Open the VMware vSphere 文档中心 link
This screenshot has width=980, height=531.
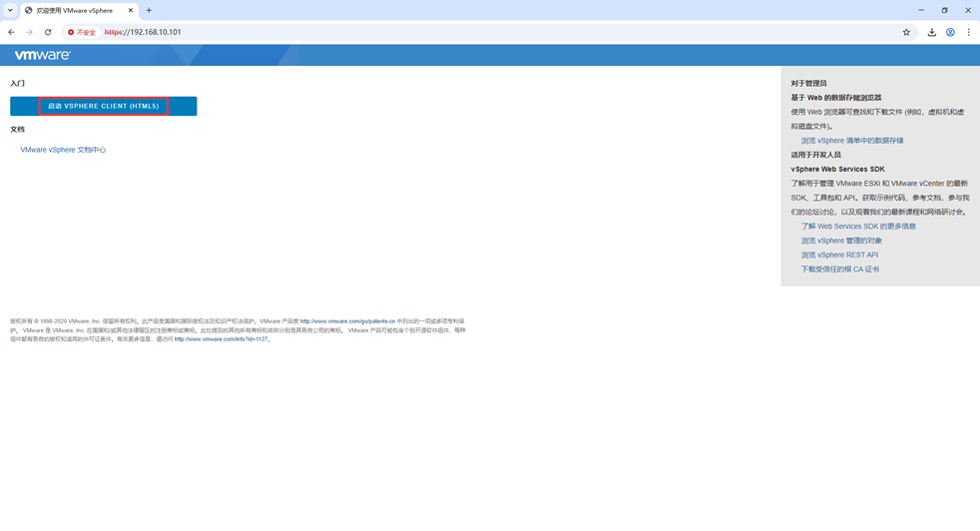[63, 150]
